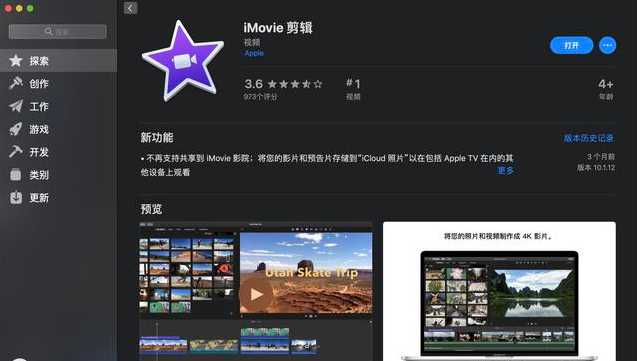This screenshot has width=637, height=361.
Task: Click the 3.6 star rating
Action: pos(283,84)
